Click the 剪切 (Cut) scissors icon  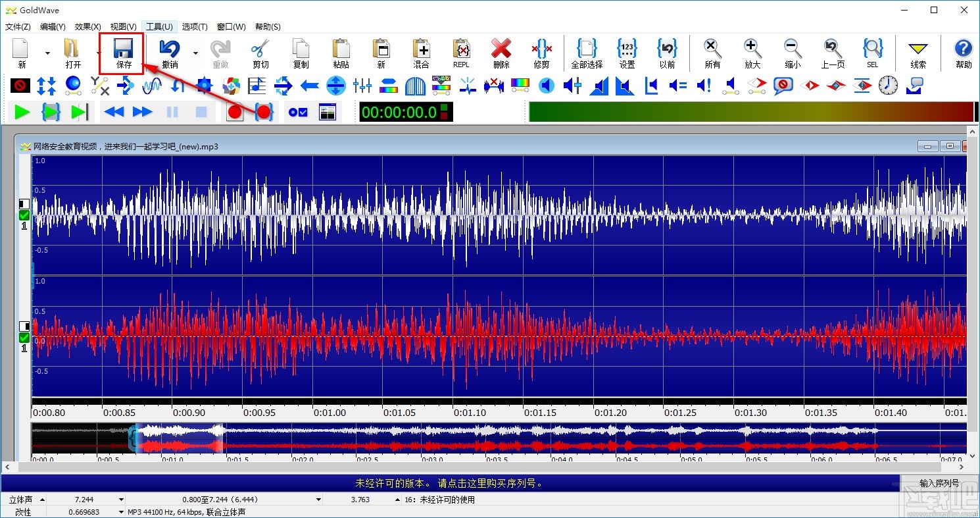point(260,48)
